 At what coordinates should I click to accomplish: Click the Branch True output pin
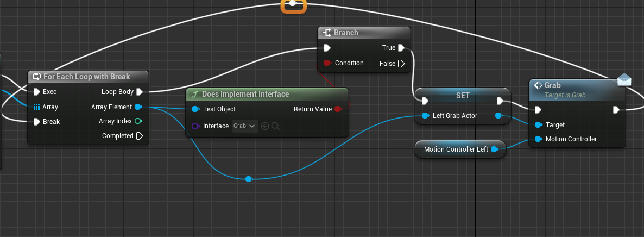401,48
